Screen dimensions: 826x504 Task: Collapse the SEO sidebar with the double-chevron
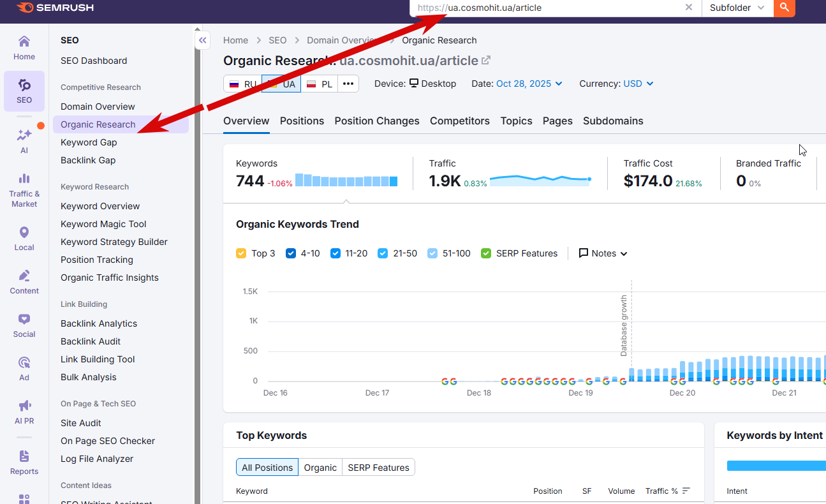pos(202,41)
